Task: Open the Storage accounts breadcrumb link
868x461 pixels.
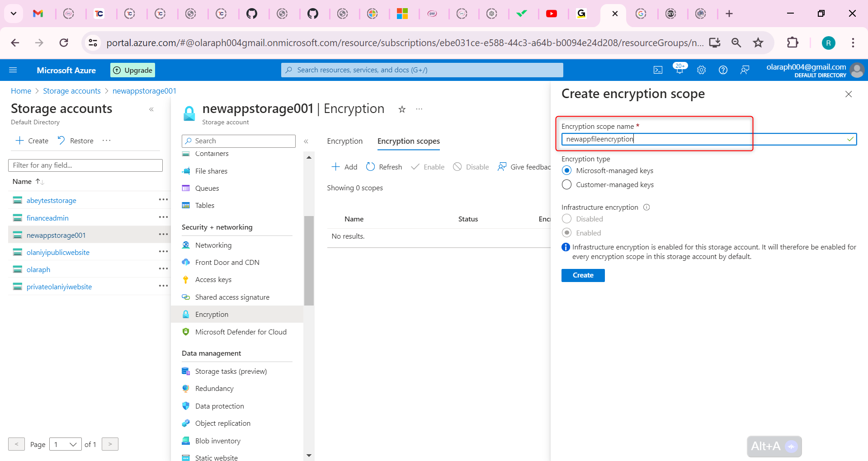Action: [x=72, y=91]
